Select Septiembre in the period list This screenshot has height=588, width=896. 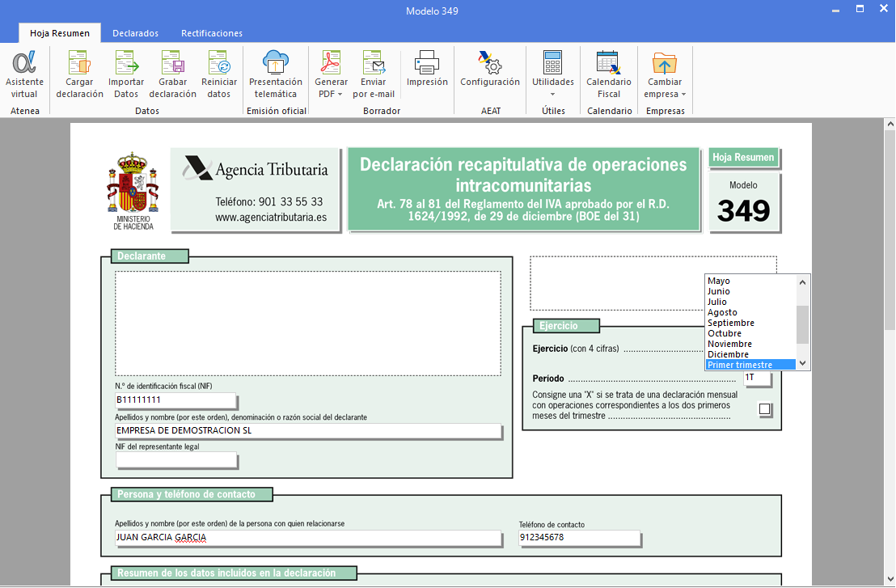coord(751,323)
